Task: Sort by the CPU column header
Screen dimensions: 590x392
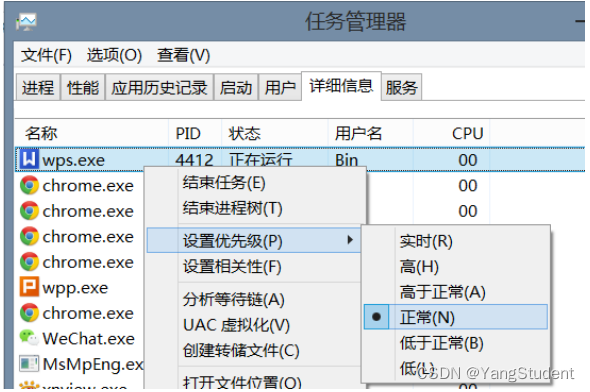Action: point(452,133)
